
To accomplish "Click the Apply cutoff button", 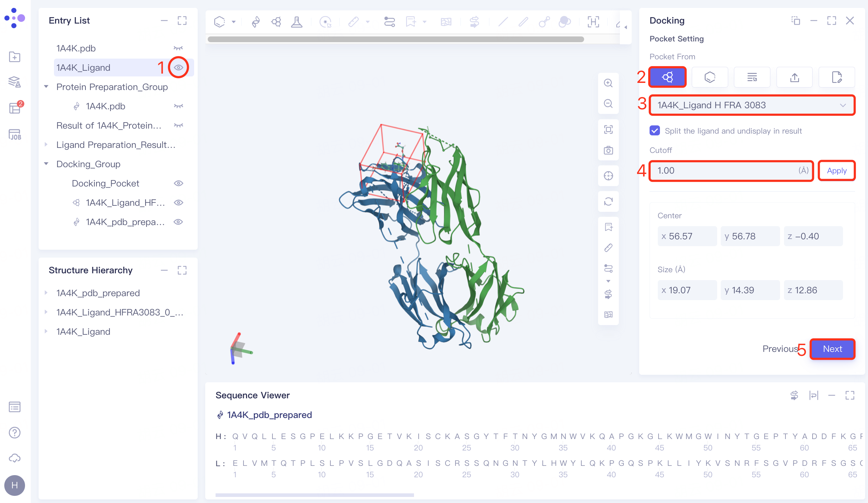I will coord(837,171).
